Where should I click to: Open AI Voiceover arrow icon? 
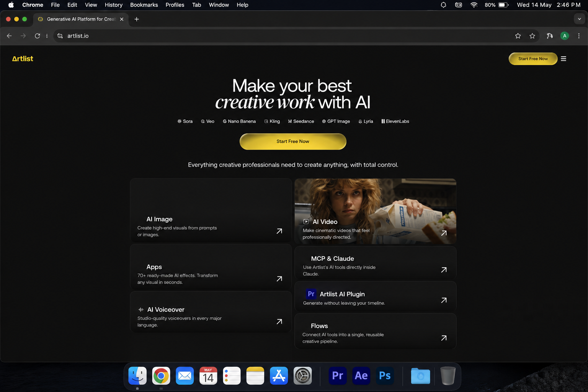[x=279, y=322]
